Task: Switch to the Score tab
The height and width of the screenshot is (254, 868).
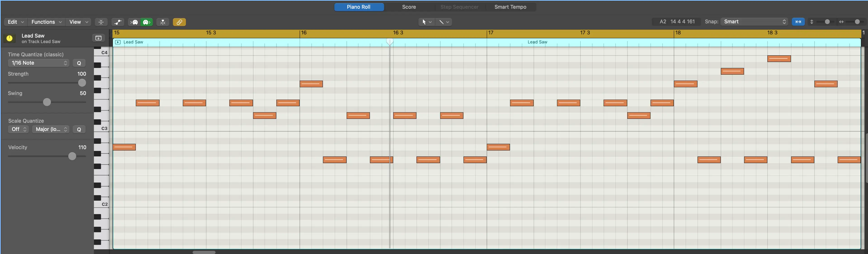Action: [x=408, y=7]
